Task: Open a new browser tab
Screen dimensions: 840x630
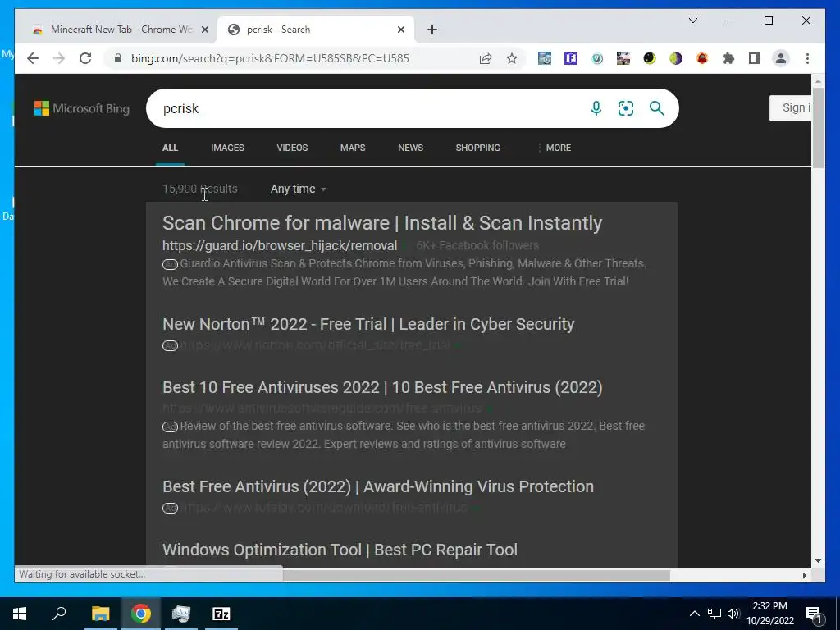Action: click(x=432, y=30)
